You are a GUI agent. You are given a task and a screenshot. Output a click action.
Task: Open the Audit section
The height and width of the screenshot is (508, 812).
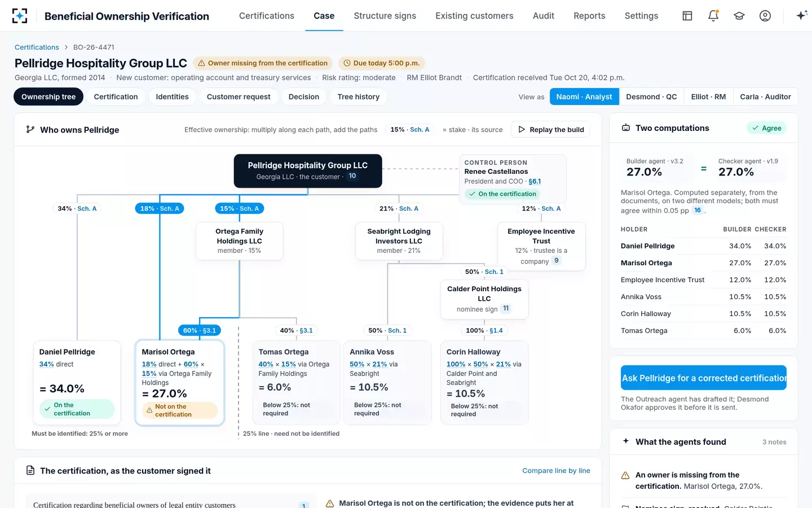click(x=544, y=16)
